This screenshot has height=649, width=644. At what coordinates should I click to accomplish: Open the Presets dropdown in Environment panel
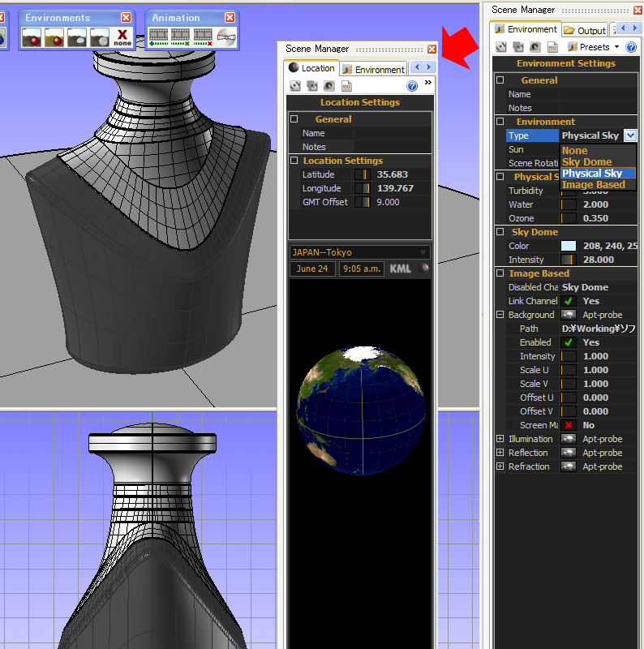click(594, 47)
